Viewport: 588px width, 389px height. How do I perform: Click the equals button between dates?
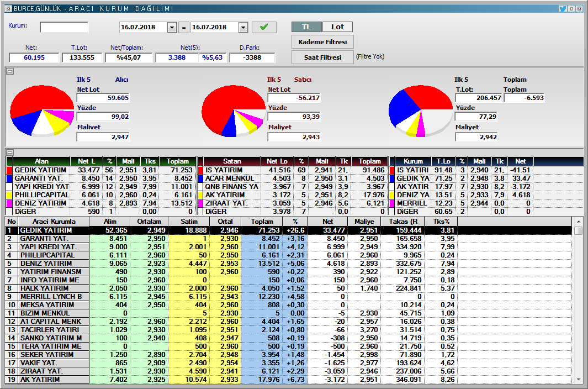[x=183, y=28]
